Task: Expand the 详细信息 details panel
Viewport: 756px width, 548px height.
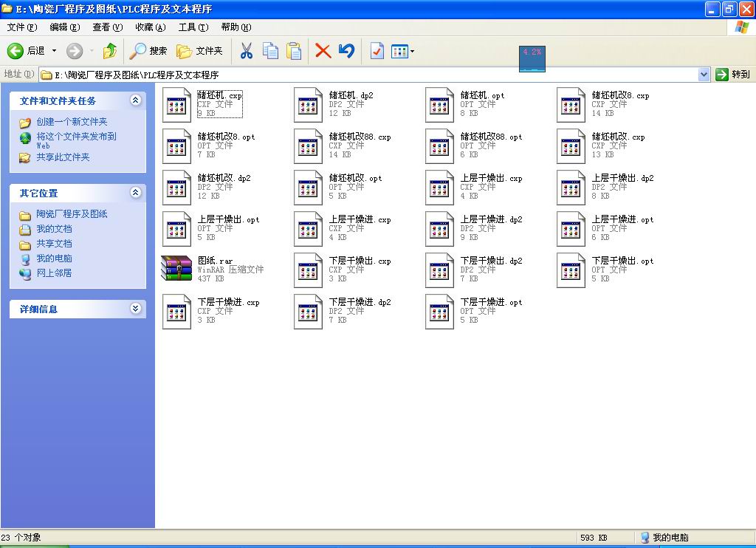Action: tap(135, 309)
